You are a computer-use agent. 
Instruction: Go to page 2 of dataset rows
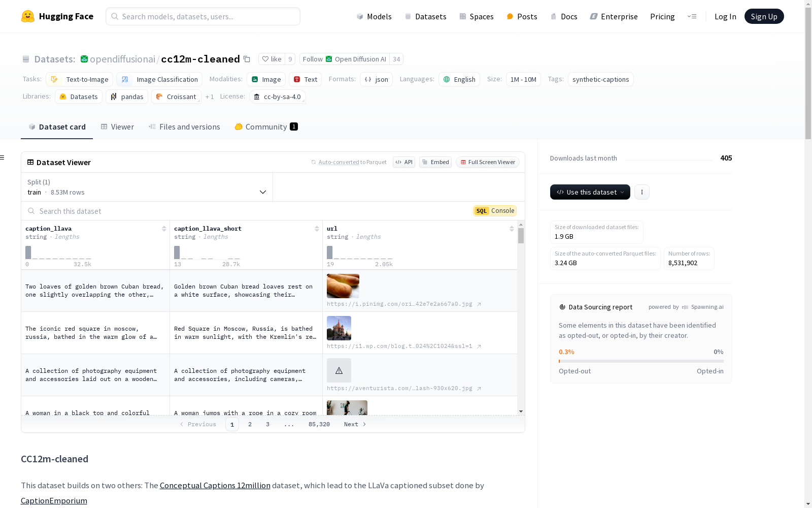click(250, 424)
